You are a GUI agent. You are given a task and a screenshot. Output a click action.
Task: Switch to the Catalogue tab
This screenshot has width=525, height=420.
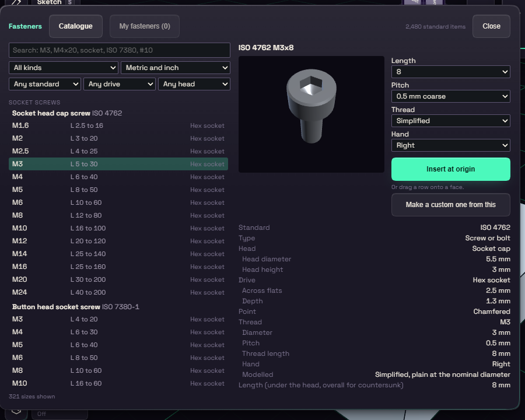point(76,26)
